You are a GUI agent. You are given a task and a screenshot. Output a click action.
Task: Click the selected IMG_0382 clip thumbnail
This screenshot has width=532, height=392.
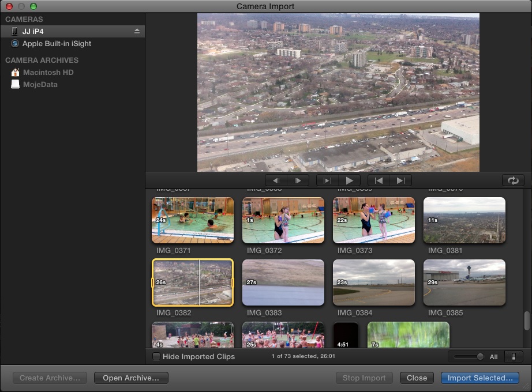(x=193, y=282)
